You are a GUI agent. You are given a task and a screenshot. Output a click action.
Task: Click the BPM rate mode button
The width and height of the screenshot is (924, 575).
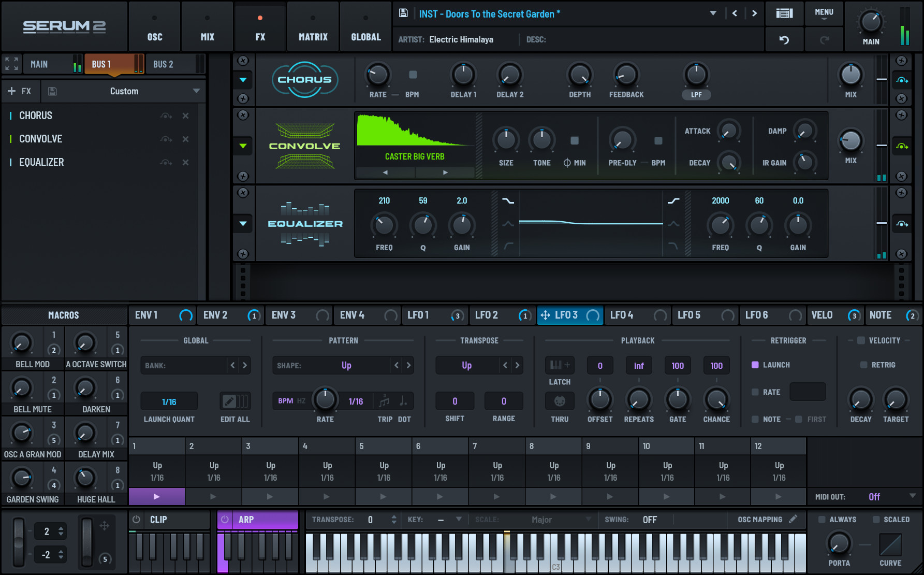285,401
